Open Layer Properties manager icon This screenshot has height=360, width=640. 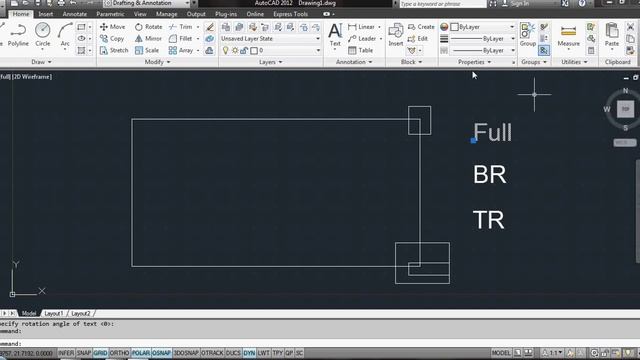(x=225, y=27)
